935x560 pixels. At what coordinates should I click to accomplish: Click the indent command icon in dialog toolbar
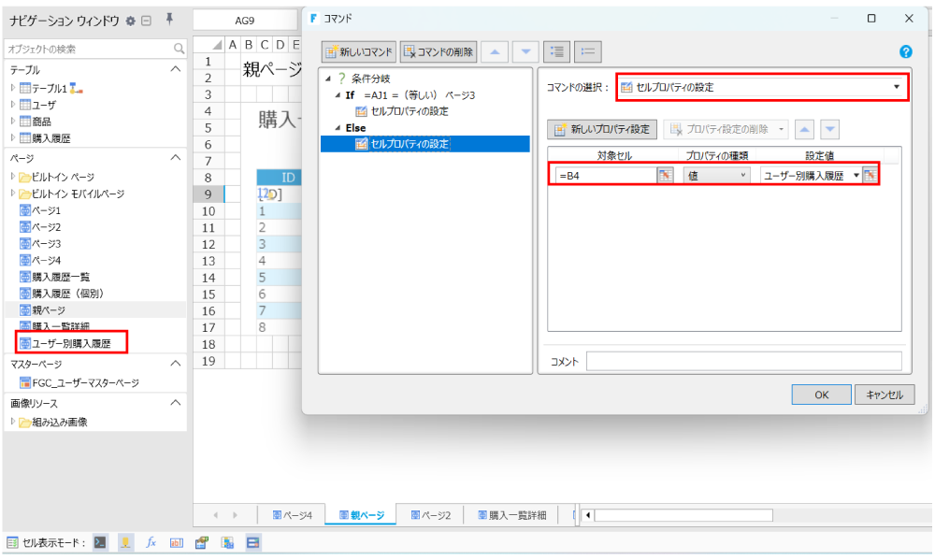[557, 51]
